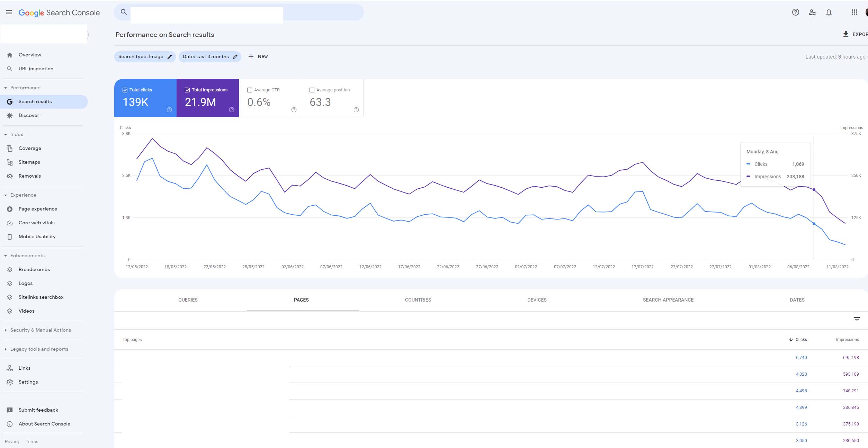Click the Breadcrumbs layers icon
The width and height of the screenshot is (868, 448).
click(x=10, y=270)
